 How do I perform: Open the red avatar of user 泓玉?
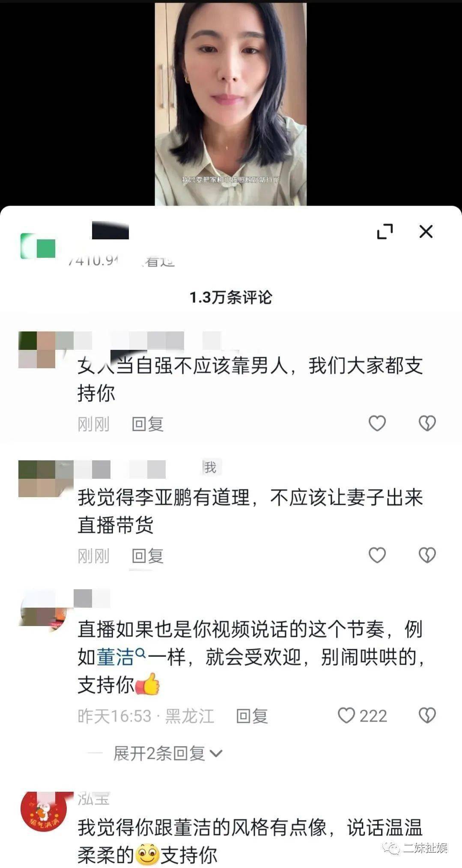(x=44, y=811)
